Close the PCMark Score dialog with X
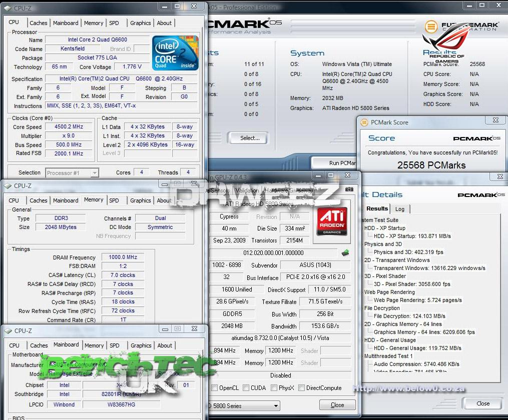Image resolution: width=508 pixels, height=420 pixels. 495,120
